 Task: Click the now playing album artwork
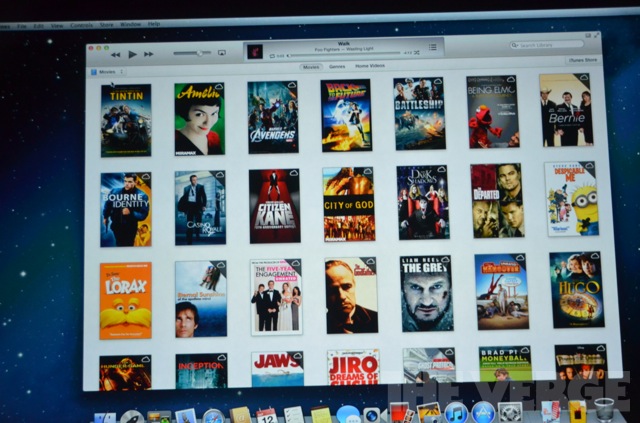coord(254,51)
